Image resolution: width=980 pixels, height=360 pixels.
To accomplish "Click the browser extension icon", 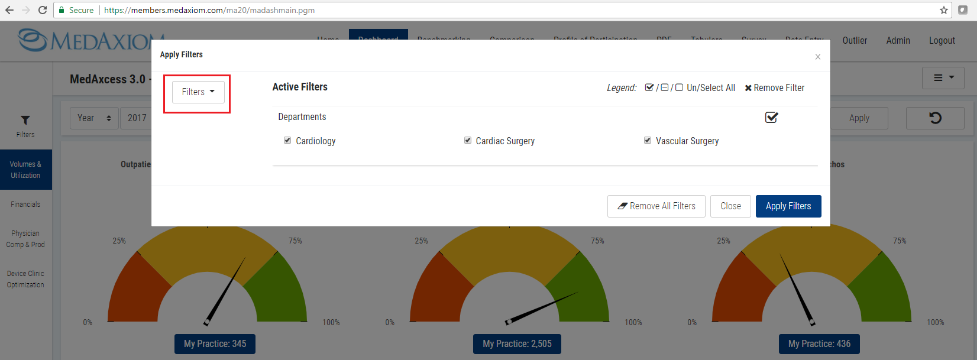I will 963,10.
